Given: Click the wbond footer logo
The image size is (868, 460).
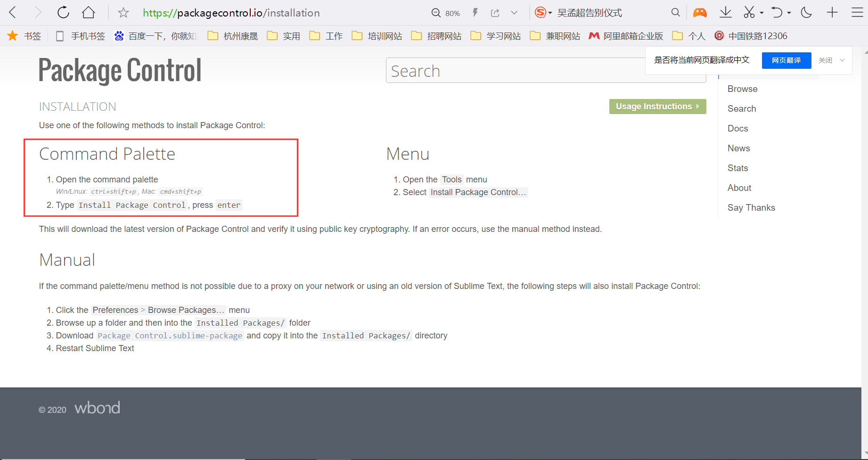Looking at the screenshot, I should tap(98, 408).
